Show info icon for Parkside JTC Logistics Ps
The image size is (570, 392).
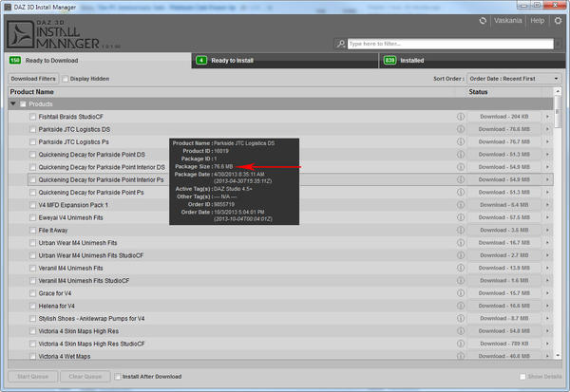click(x=461, y=141)
